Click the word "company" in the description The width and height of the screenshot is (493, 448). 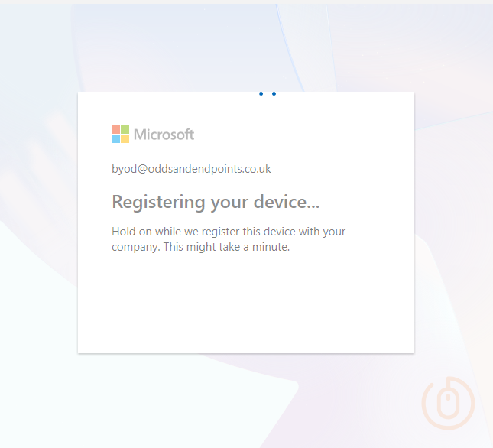click(135, 247)
